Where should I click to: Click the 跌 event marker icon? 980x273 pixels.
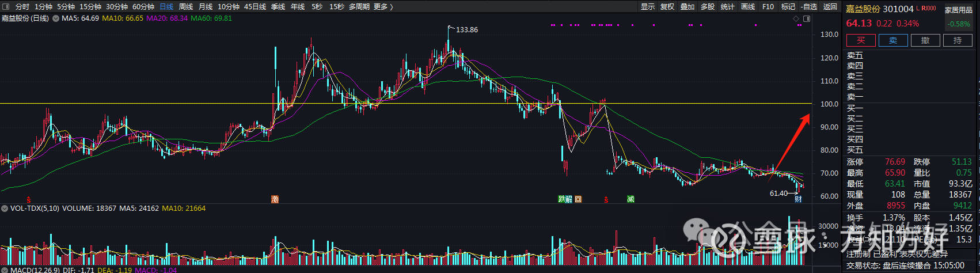coord(561,199)
